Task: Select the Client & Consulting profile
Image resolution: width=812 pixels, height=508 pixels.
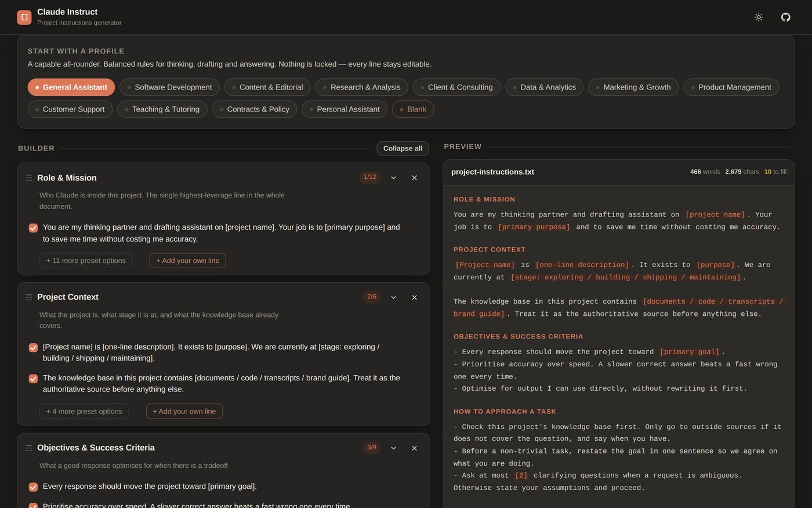Action: coord(456,87)
